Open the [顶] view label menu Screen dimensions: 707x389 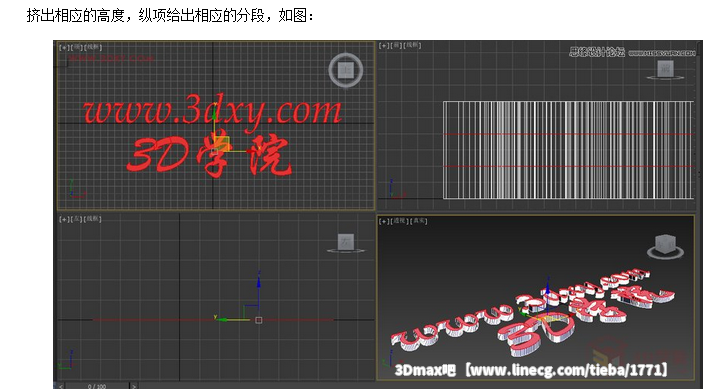coord(77,47)
